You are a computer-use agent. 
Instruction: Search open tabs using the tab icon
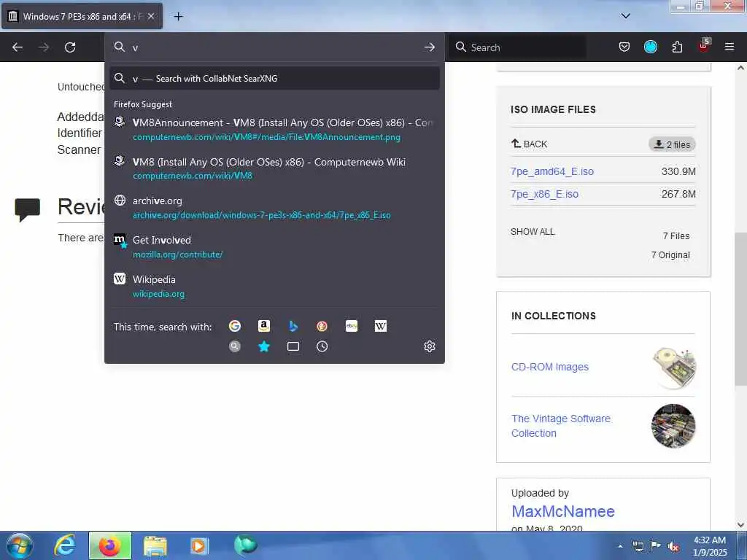(x=293, y=346)
